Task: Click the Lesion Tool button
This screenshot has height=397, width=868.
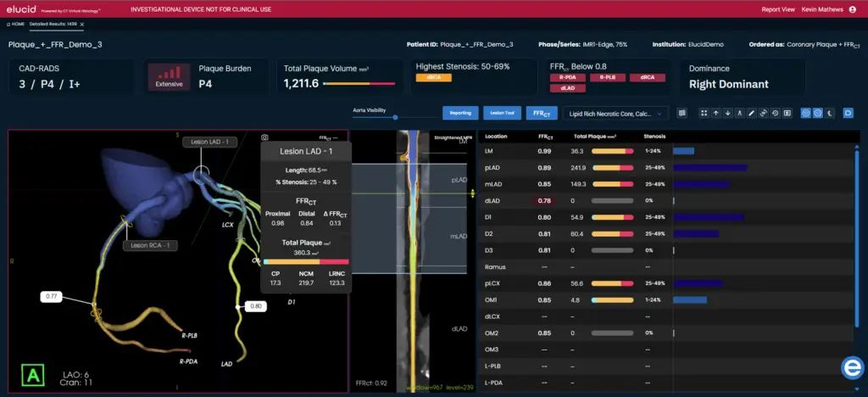Action: (502, 113)
